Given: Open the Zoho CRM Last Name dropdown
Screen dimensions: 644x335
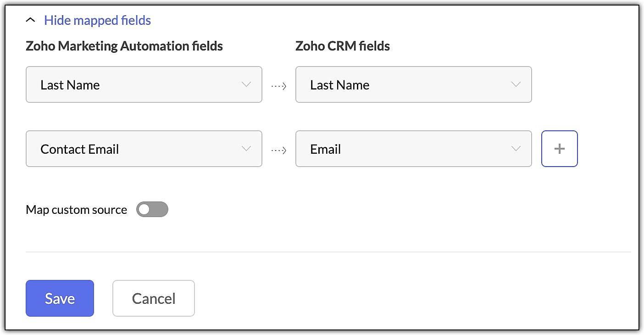Looking at the screenshot, I should 414,84.
